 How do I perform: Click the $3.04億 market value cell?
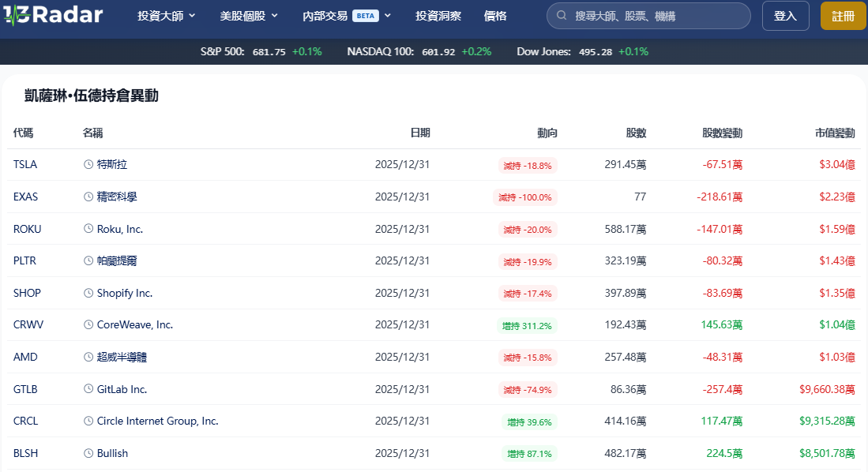[x=837, y=164]
